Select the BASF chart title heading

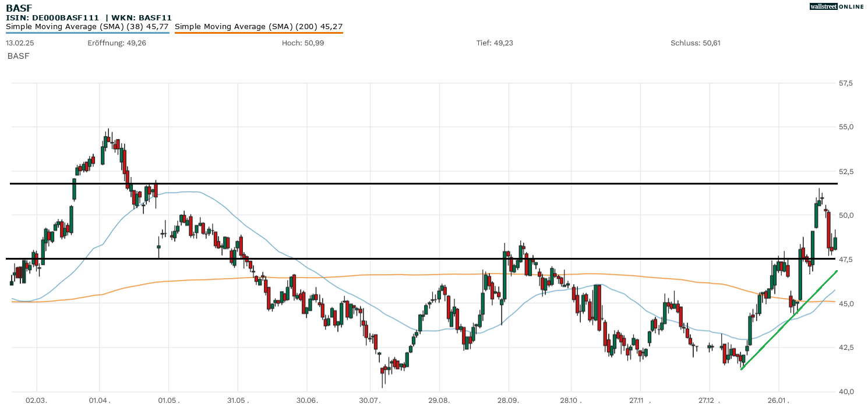[x=18, y=8]
